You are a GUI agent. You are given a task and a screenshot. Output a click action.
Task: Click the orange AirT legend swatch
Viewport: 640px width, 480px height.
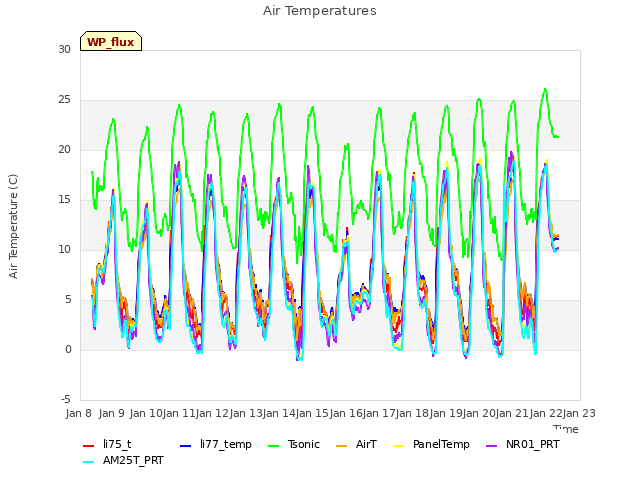[x=341, y=445]
